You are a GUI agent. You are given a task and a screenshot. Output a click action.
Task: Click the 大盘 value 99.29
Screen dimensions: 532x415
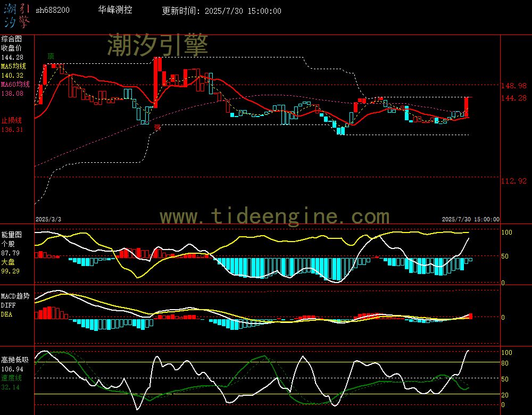(x=11, y=271)
